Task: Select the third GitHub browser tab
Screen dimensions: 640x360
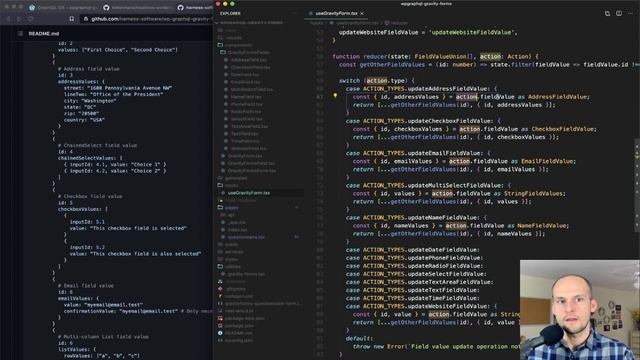Action: pyautogui.click(x=195, y=7)
